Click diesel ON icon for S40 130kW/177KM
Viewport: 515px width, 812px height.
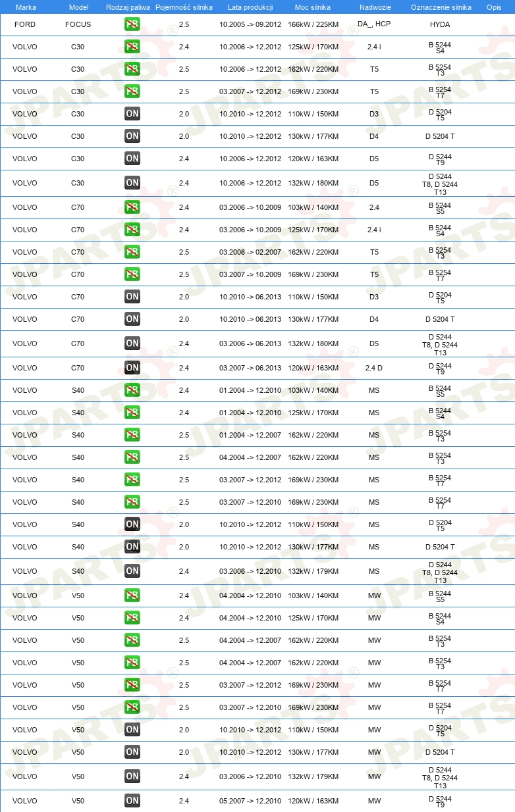pyautogui.click(x=132, y=547)
